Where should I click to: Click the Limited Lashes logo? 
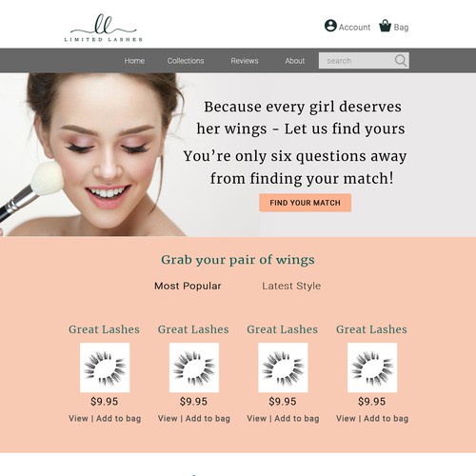coord(104,28)
